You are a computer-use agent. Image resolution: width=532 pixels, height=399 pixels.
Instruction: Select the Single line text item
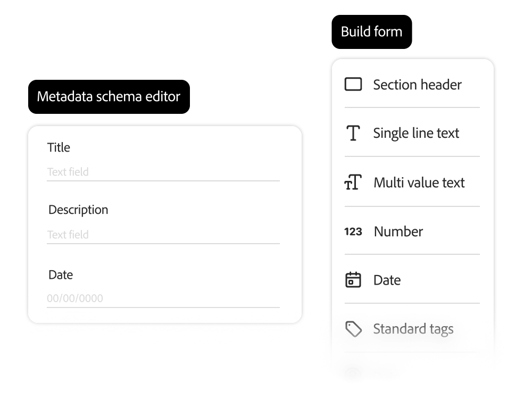(x=416, y=133)
